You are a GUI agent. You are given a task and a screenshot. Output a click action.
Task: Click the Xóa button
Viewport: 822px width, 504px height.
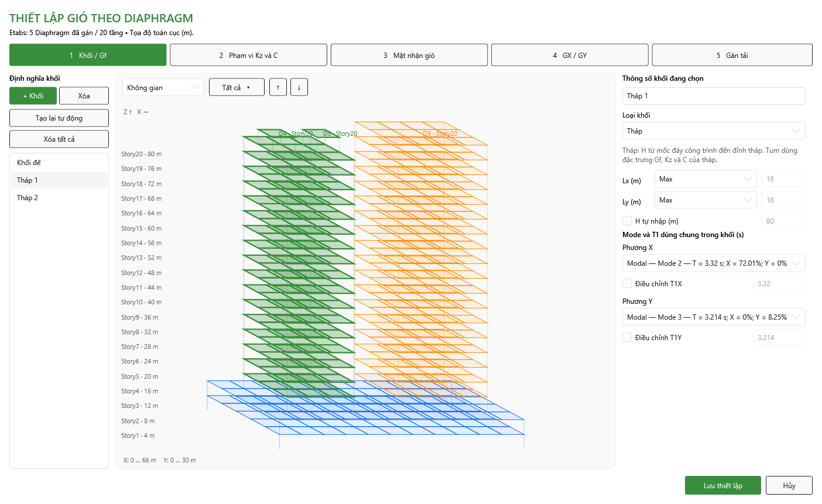click(84, 95)
